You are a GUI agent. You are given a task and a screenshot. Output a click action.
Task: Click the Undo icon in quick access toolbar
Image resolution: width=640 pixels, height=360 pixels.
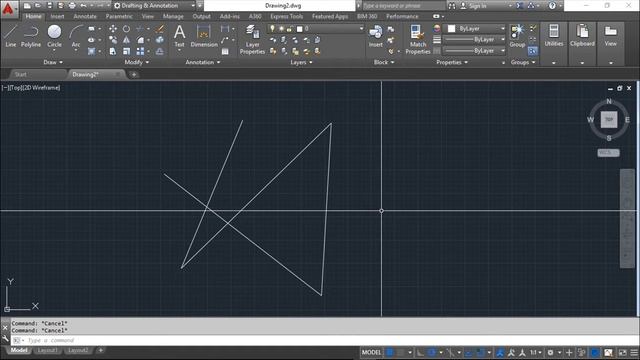[x=83, y=6]
